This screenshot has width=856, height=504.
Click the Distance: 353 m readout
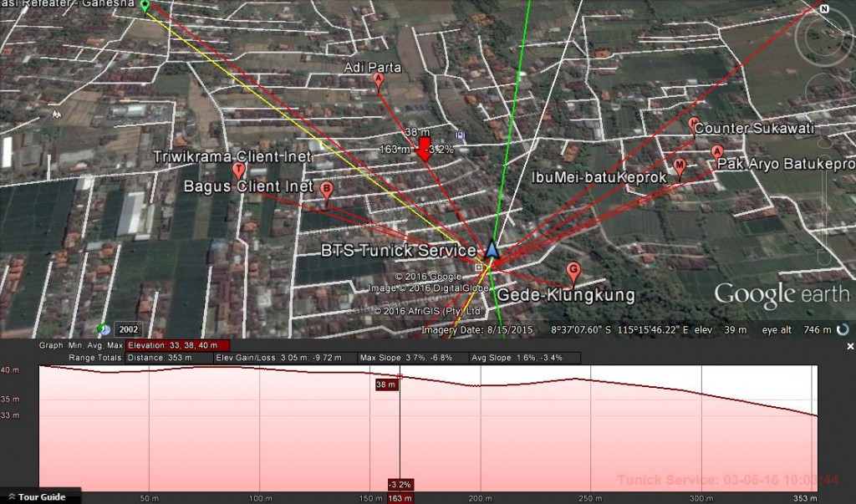click(x=169, y=358)
